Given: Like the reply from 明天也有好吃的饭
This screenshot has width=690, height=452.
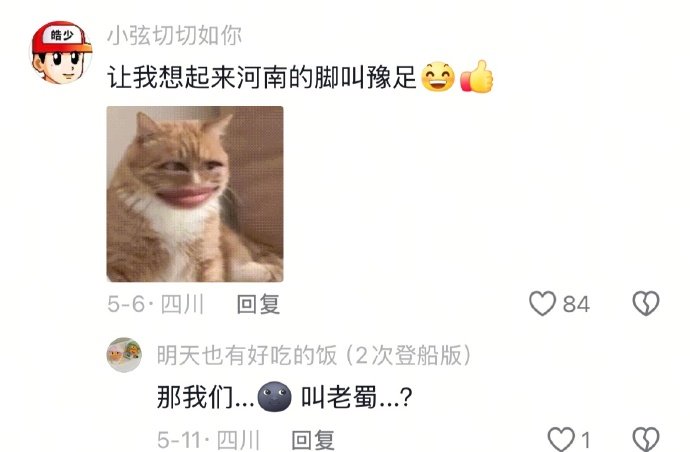Looking at the screenshot, I should [562, 439].
